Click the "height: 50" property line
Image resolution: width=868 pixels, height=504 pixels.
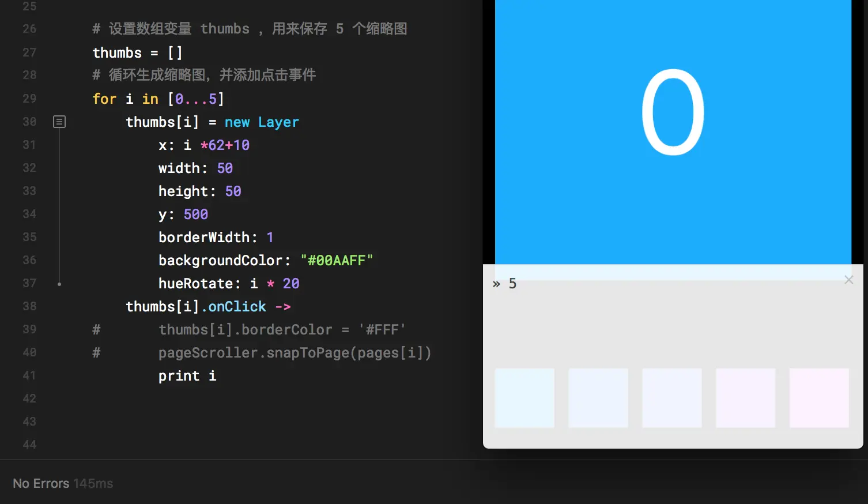click(200, 191)
